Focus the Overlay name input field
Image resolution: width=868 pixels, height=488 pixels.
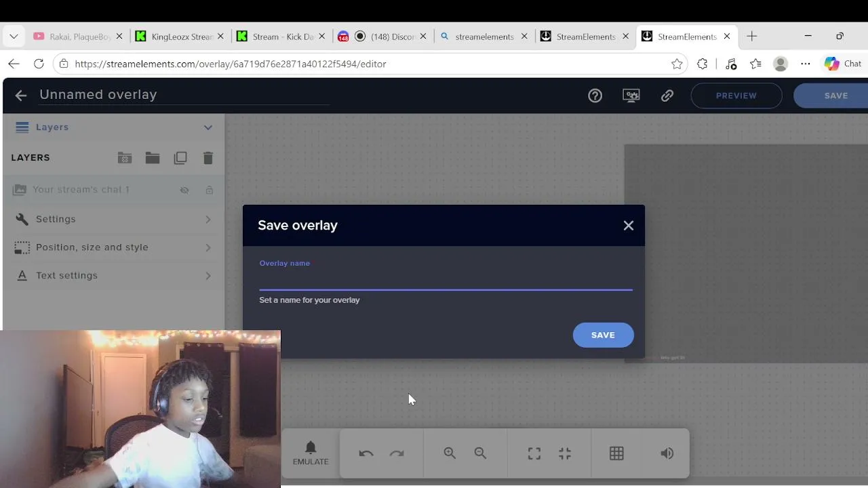coord(446,280)
